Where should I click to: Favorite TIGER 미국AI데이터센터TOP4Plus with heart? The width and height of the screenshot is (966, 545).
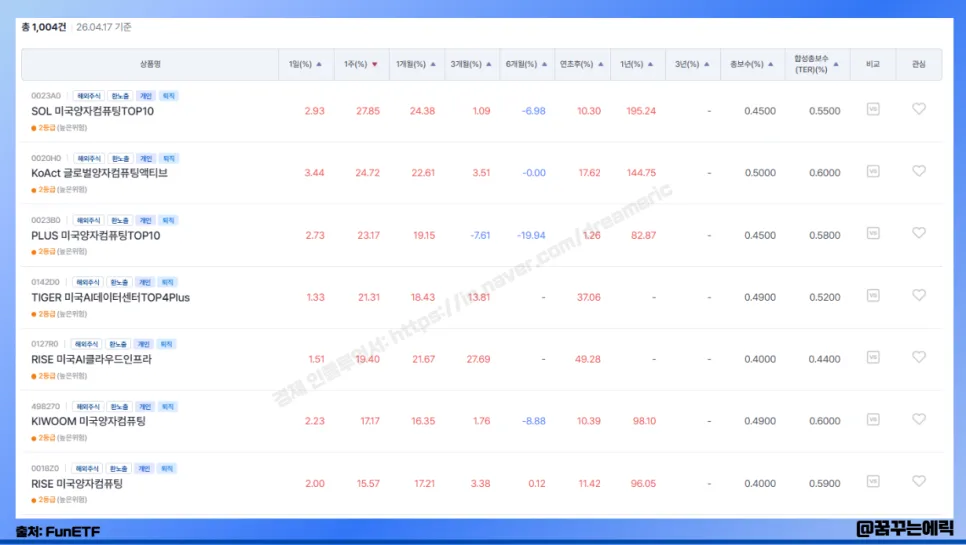[919, 295]
